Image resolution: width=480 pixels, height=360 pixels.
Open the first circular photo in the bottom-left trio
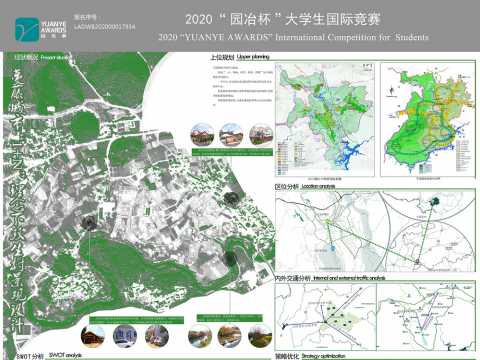[x=93, y=337]
